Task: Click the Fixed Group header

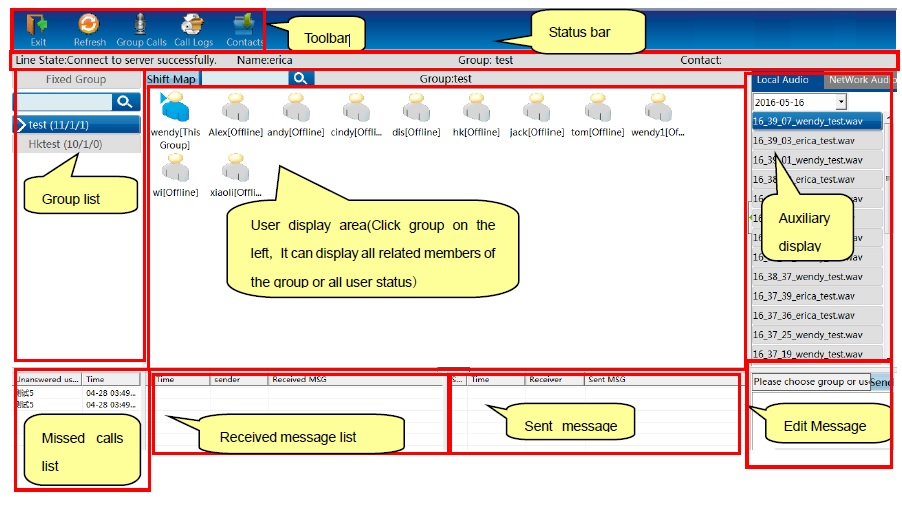Action: point(76,79)
